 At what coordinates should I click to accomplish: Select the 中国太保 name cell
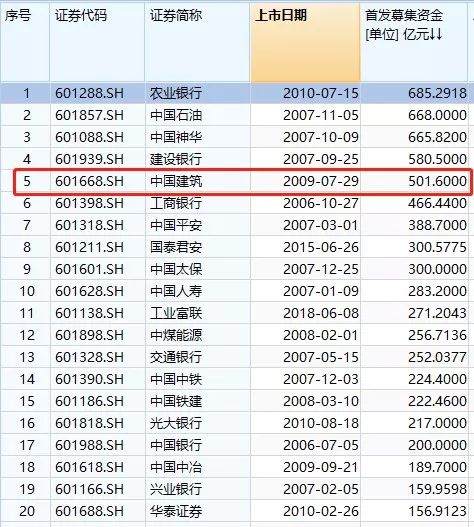(176, 269)
